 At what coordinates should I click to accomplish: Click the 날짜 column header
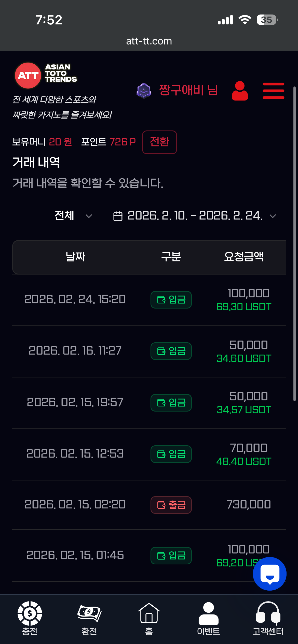pos(75,257)
